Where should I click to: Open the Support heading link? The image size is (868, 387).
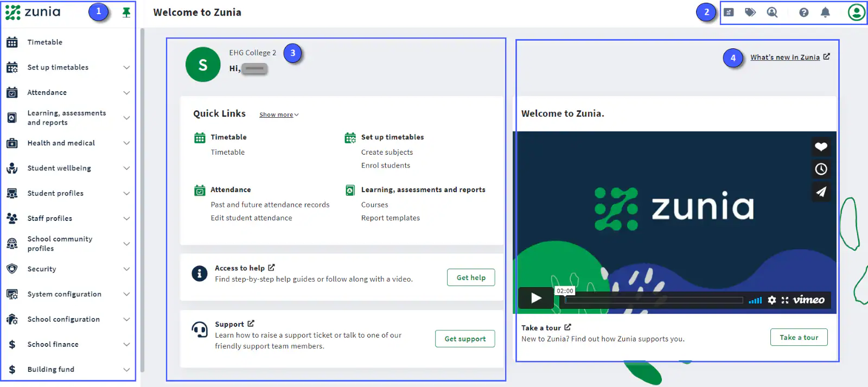[x=234, y=324]
